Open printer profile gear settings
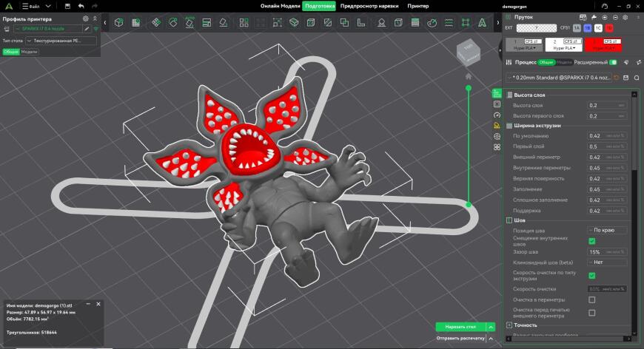Viewport: 644px width, 349px height. 85,18
